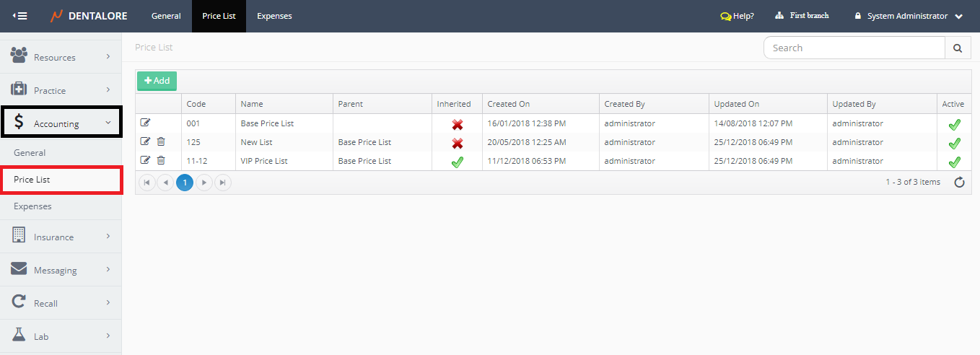Switch to the Expenses top tab
The width and height of the screenshot is (980, 355).
[x=274, y=16]
